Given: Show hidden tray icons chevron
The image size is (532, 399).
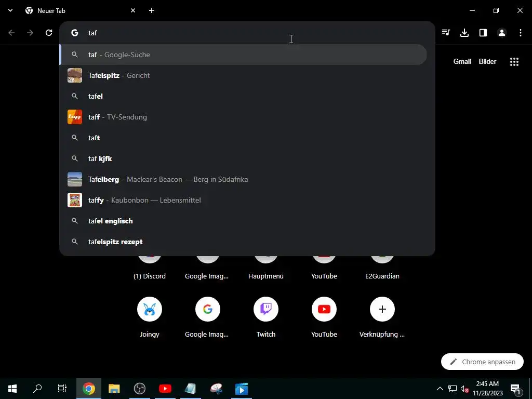Looking at the screenshot, I should click(440, 389).
